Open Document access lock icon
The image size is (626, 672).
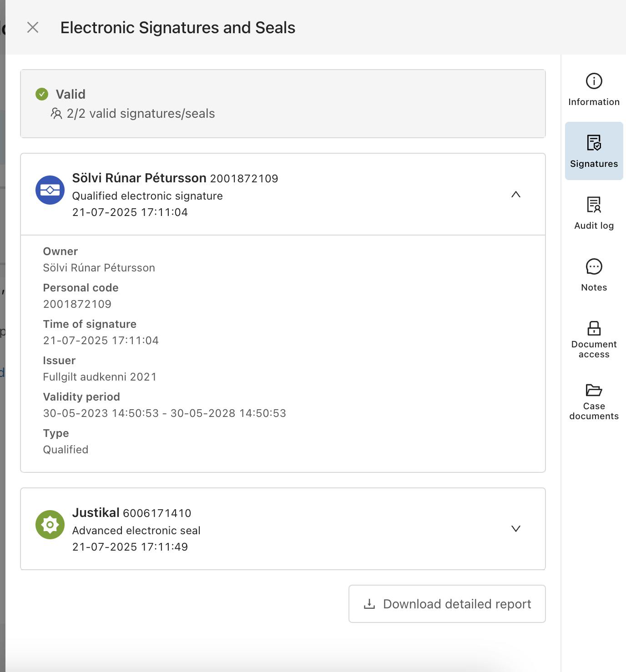[x=594, y=328]
